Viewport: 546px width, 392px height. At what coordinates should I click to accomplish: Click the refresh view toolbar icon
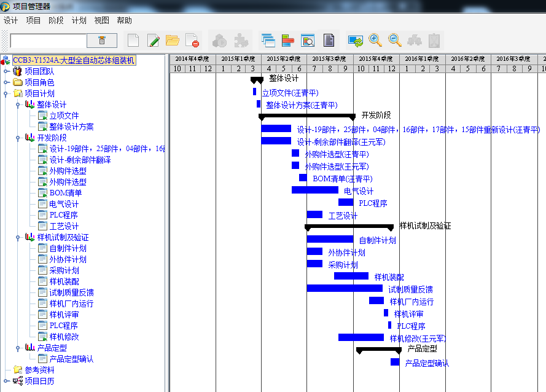click(356, 41)
